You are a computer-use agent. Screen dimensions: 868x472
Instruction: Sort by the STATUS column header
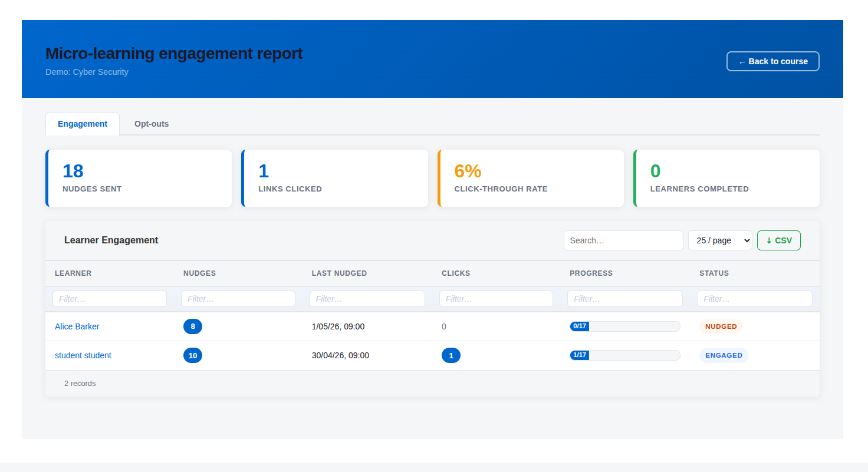[714, 273]
